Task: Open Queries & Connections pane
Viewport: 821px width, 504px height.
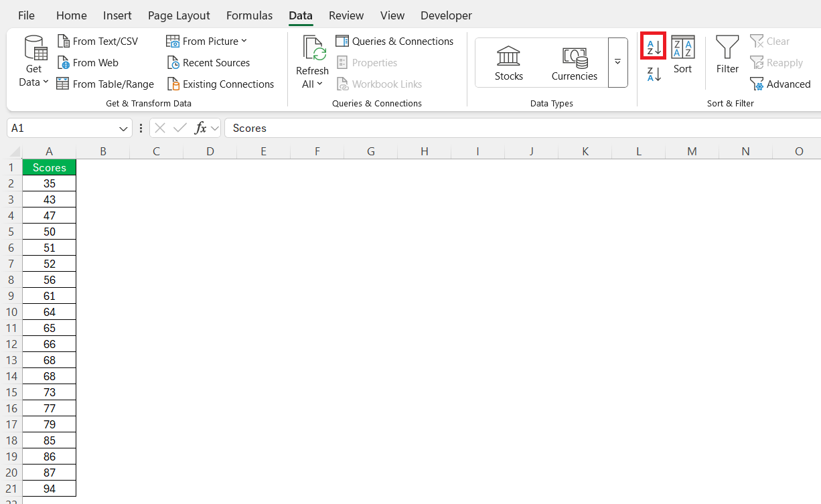Action: (394, 41)
